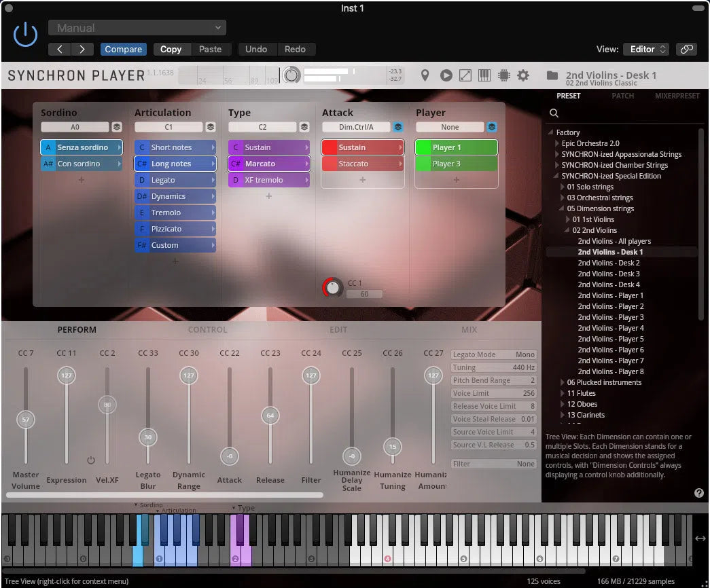Open the Synchron Player settings gear
Viewport: 710px width, 588px height.
coord(523,75)
